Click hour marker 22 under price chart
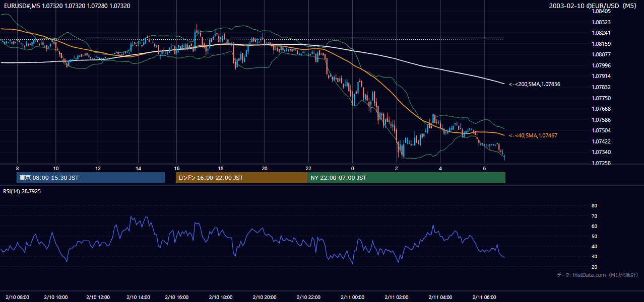644x302 pixels. click(308, 168)
